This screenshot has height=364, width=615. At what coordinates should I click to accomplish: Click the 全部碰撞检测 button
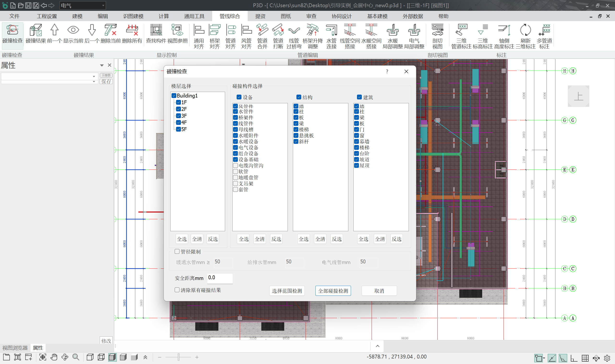point(333,291)
